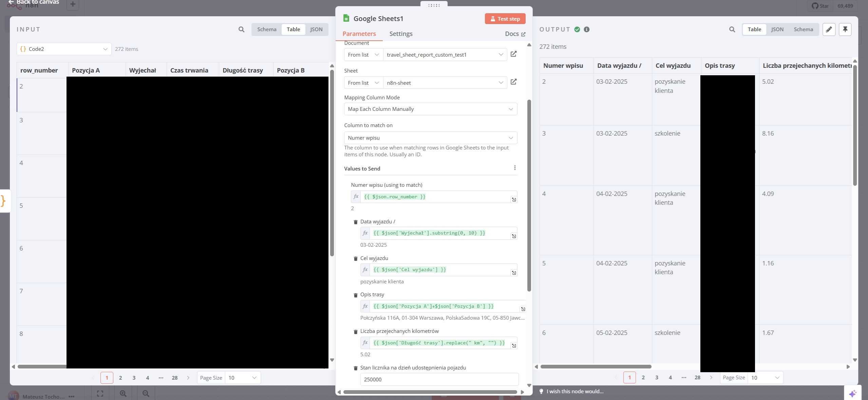The image size is (868, 400).
Task: Add a new workflow tab with plus
Action: pos(73,4)
